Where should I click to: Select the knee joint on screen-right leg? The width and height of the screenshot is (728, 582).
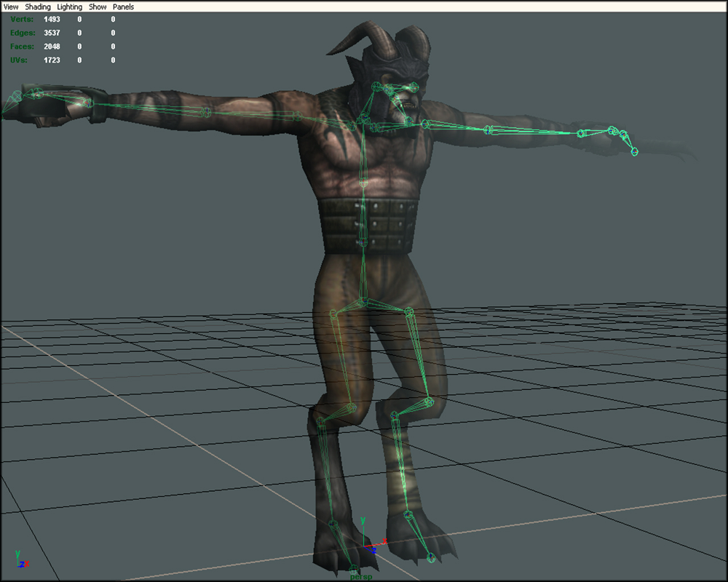pyautogui.click(x=429, y=401)
